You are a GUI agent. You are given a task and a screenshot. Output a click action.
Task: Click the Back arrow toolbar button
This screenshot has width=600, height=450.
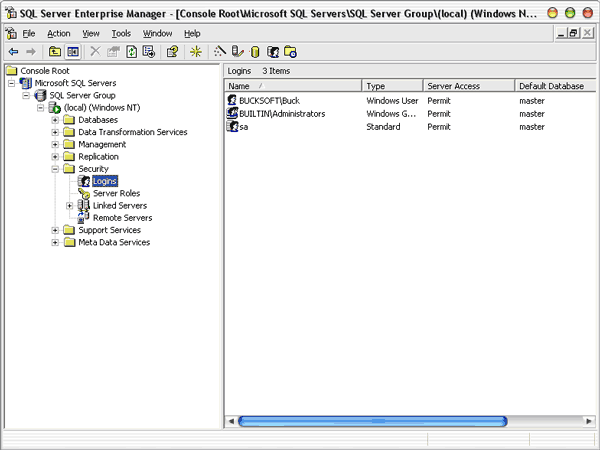(13, 52)
